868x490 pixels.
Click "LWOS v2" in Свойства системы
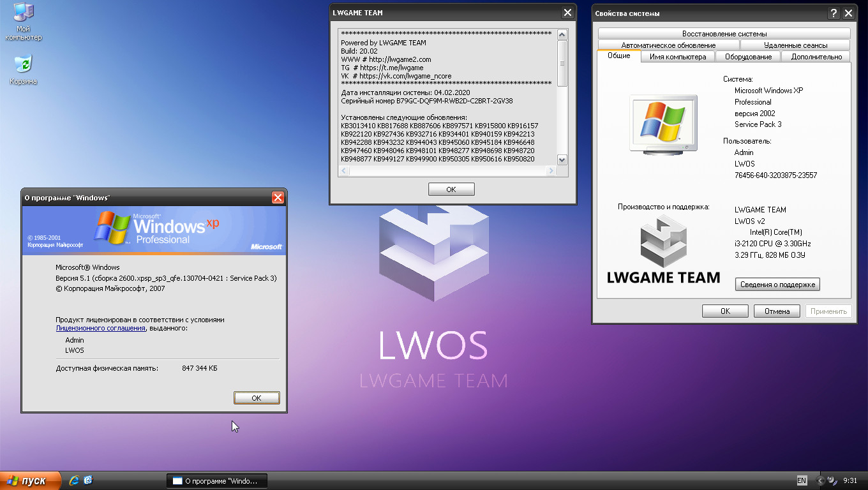(749, 221)
